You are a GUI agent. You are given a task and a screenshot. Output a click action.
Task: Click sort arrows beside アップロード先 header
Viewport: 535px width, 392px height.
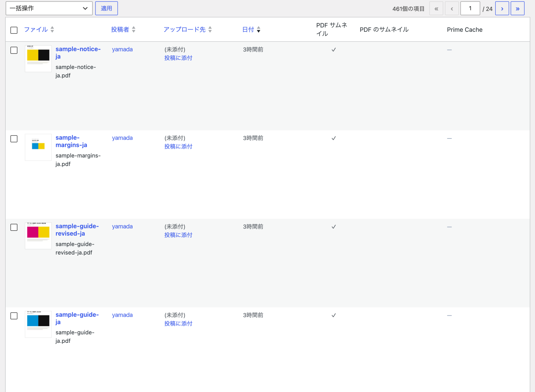[210, 29]
